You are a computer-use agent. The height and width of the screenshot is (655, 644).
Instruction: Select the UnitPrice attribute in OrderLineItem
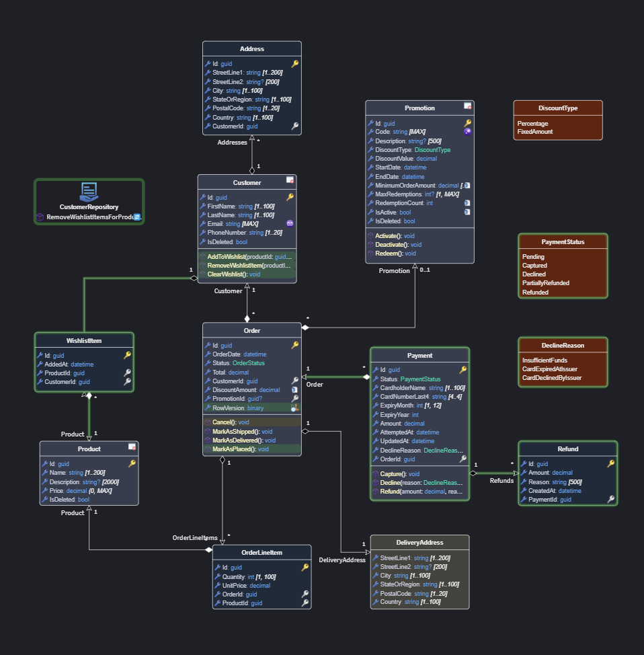(x=262, y=585)
